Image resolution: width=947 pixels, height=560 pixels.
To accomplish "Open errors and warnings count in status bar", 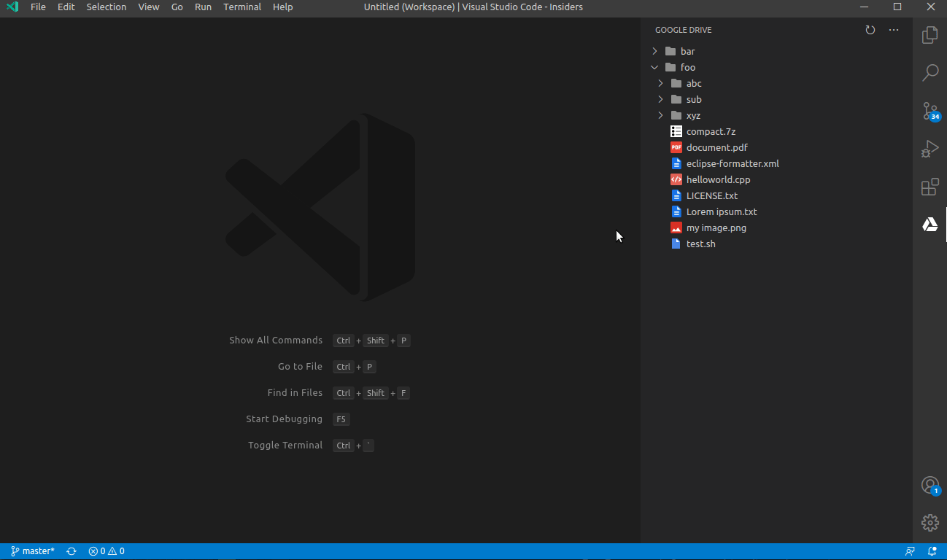I will click(107, 551).
